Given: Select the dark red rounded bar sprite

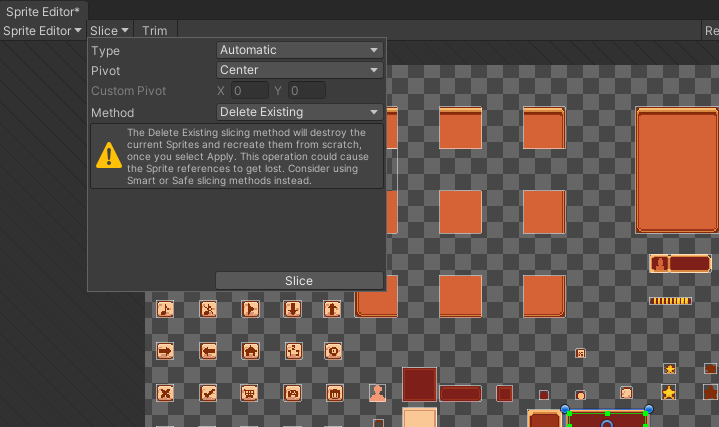Looking at the screenshot, I should coord(460,394).
